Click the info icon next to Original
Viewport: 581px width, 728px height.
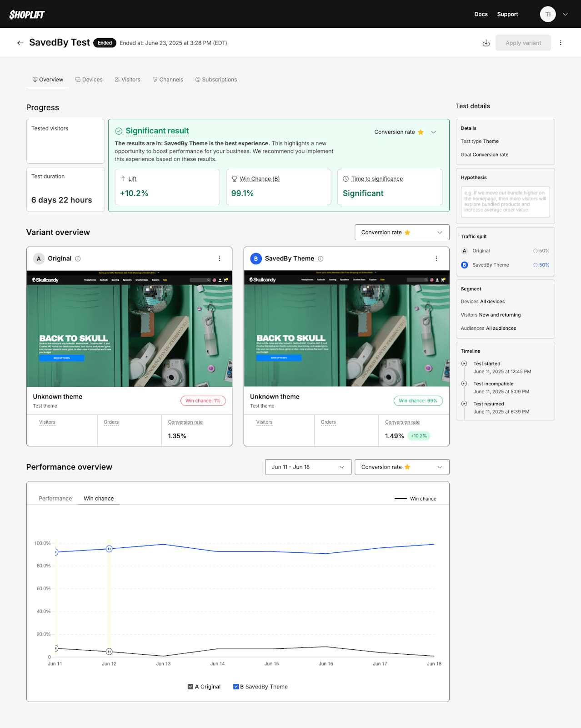pyautogui.click(x=78, y=258)
